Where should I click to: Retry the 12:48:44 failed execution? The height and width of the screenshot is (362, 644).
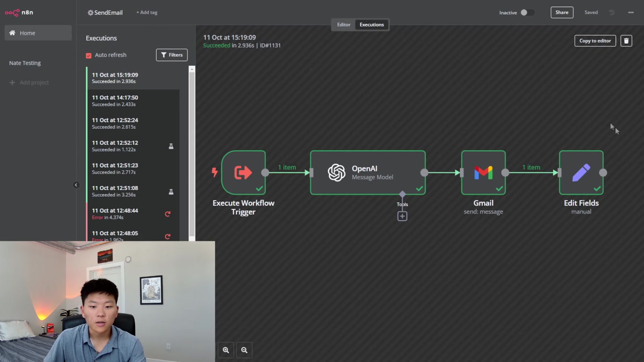[x=168, y=214]
